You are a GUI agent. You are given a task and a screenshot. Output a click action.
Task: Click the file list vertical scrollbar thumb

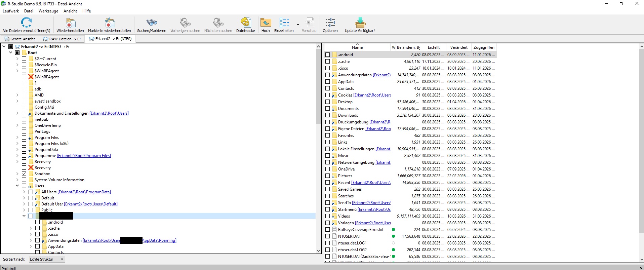641,141
